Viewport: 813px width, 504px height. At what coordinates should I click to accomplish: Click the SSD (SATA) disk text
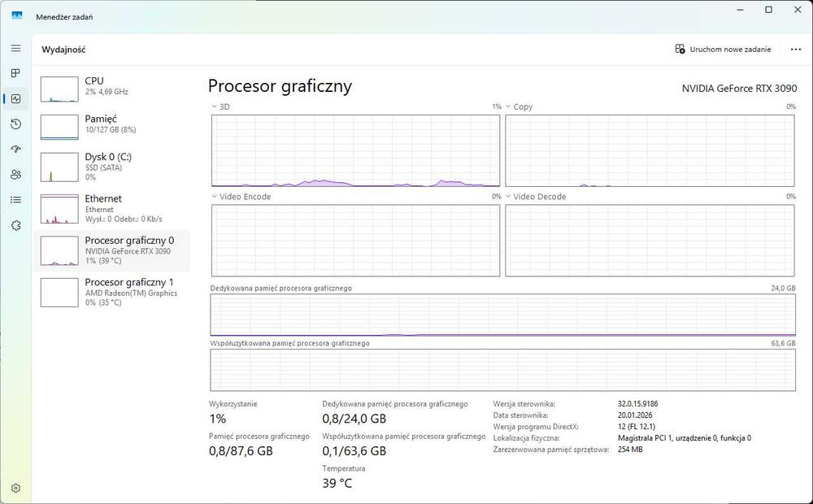tap(104, 167)
